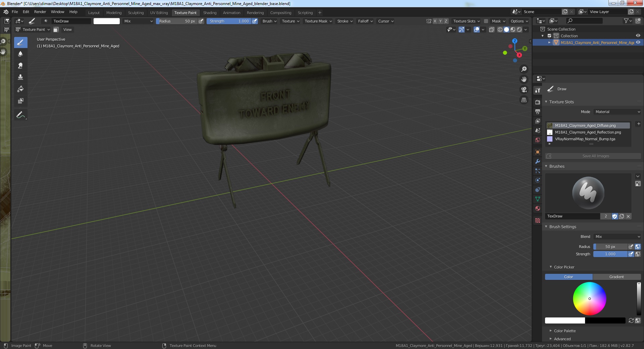The width and height of the screenshot is (644, 349).
Task: Open the Particles properties tab
Action: pos(538,171)
